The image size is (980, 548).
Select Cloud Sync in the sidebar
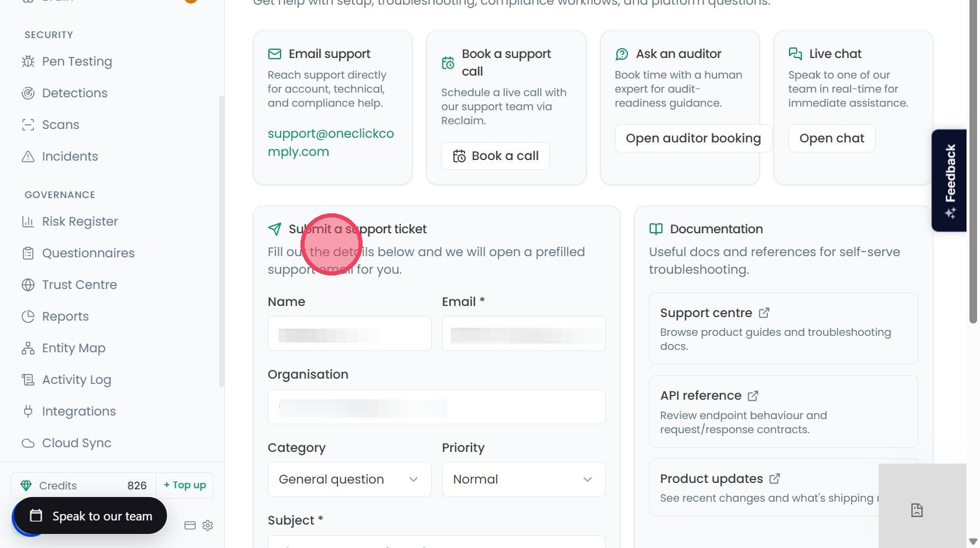[x=77, y=443]
